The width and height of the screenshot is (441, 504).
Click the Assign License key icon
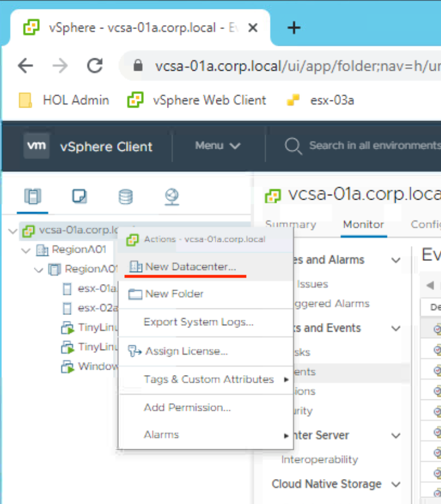[134, 351]
